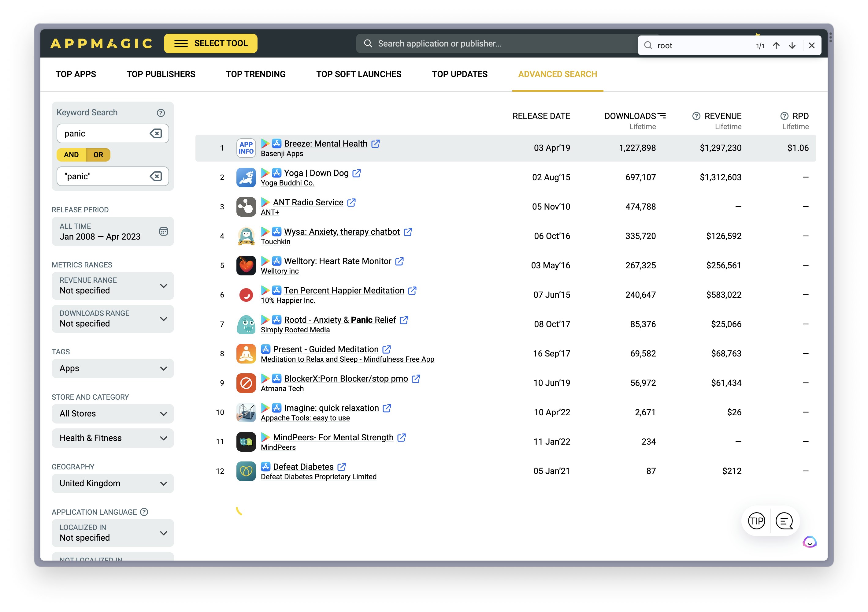Open the chat feedback icon

tap(785, 521)
